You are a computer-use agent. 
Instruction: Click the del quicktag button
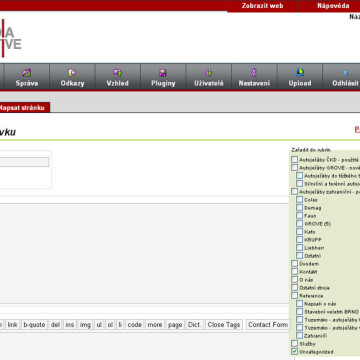point(56,325)
